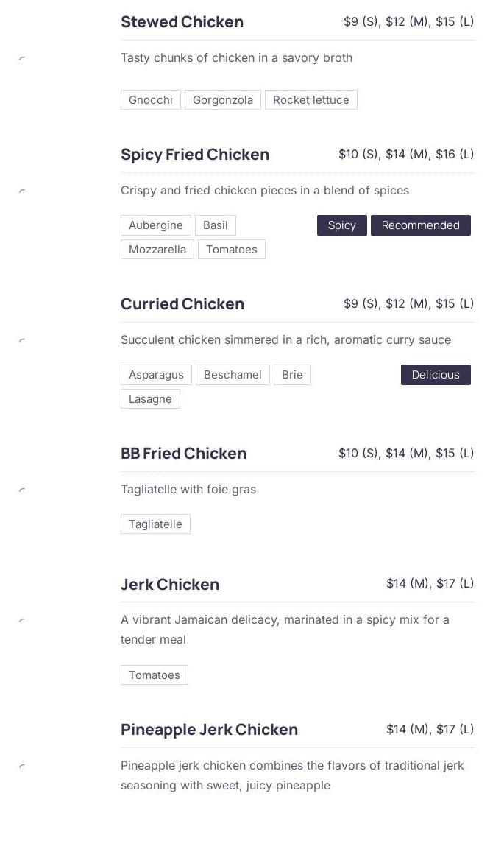Click the image placeholder beside BB Fried Chicken
The image size is (504, 852).
22,490
